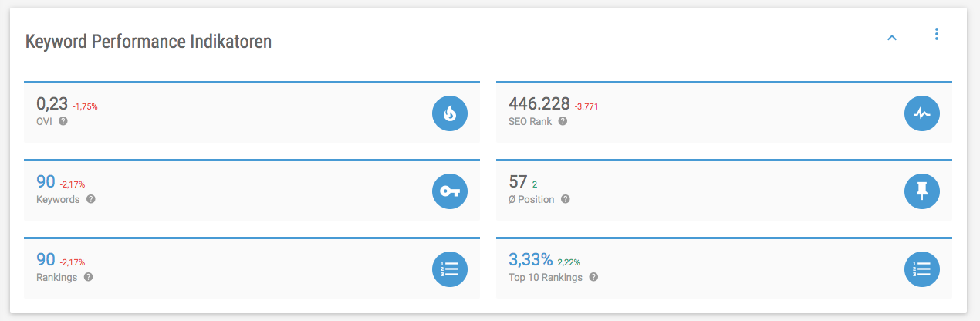Click the Ø Position label
980x321 pixels.
point(532,199)
